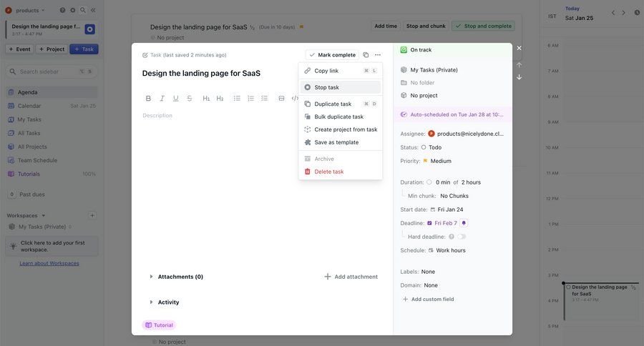Open the three-dots more options menu

378,54
